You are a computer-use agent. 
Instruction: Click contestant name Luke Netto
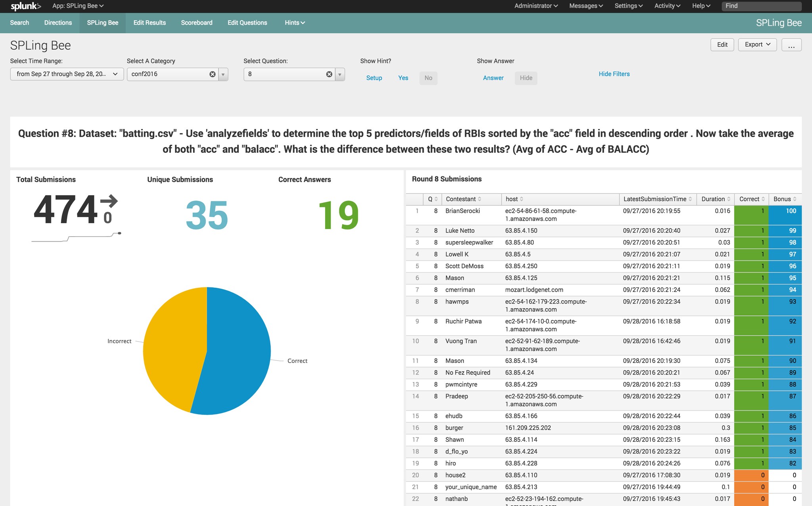coord(460,231)
